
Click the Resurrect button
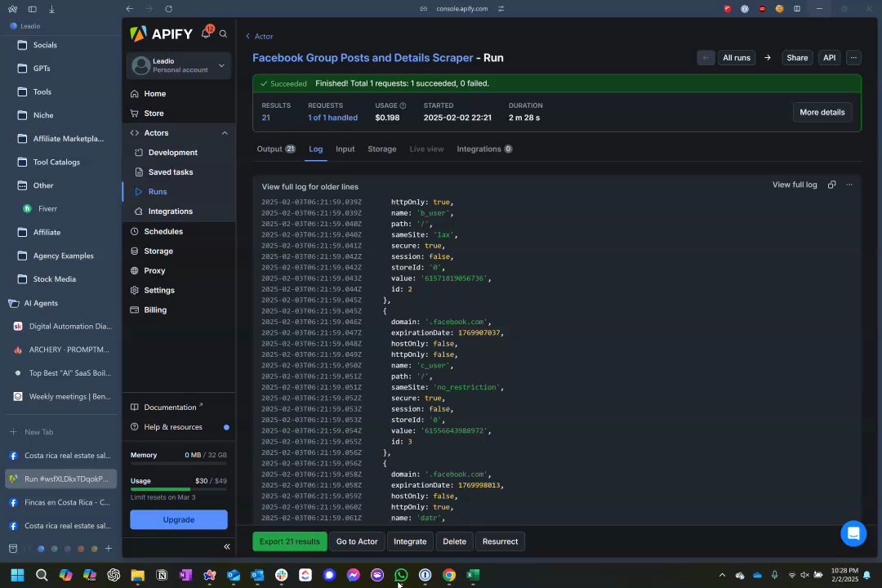pos(500,541)
